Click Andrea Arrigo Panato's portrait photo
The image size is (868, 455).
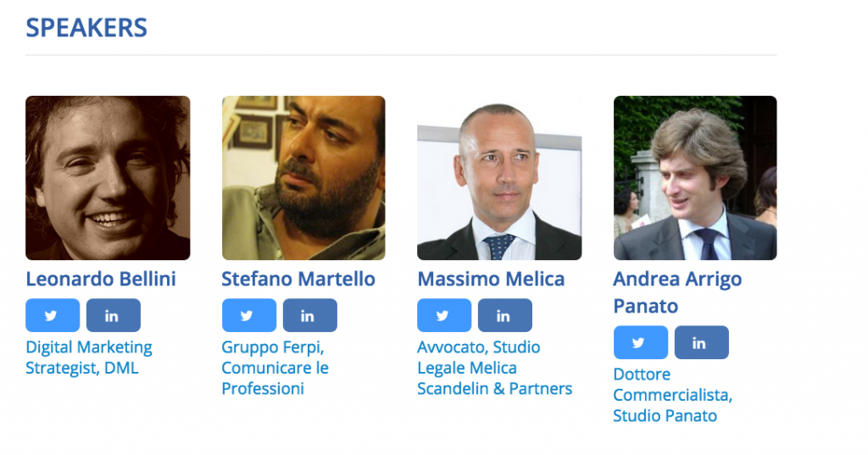695,178
